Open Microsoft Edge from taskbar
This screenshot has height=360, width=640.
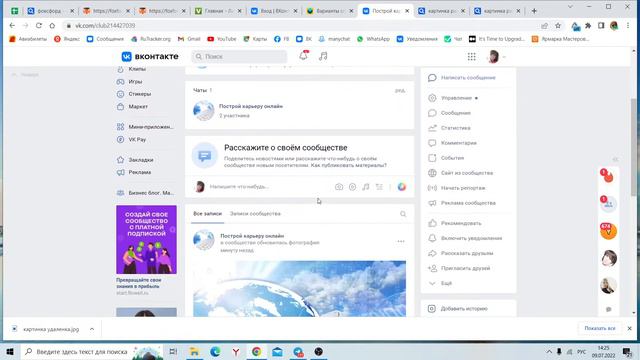215,351
